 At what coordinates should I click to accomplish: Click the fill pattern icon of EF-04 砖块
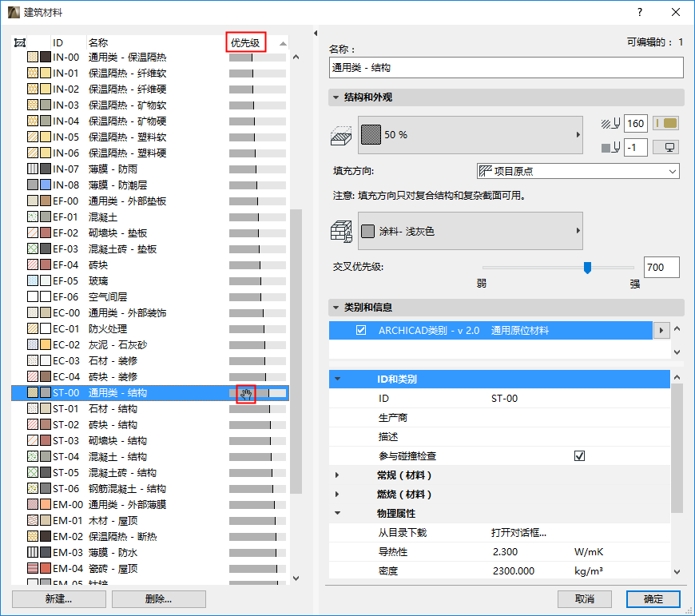point(33,264)
